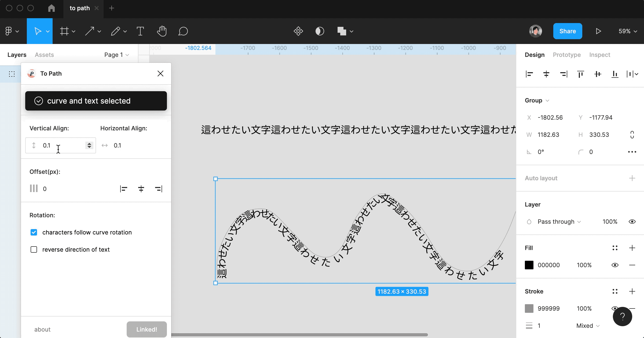Click the Share button
Viewport: 644px width, 338px height.
568,31
